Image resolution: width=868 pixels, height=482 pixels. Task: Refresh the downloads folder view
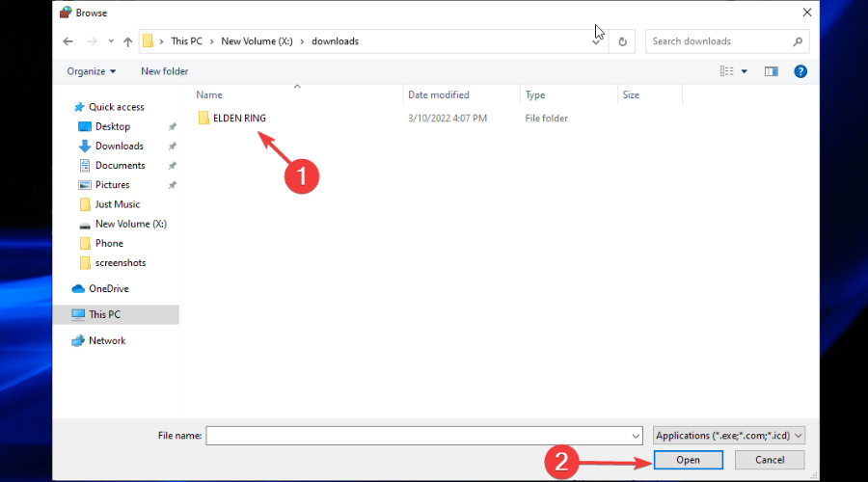pos(622,41)
